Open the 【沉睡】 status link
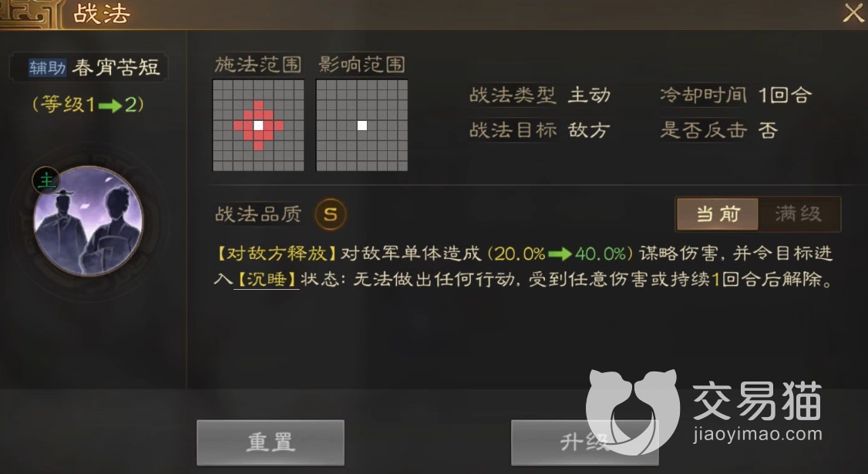Image resolution: width=868 pixels, height=474 pixels. coord(266,279)
